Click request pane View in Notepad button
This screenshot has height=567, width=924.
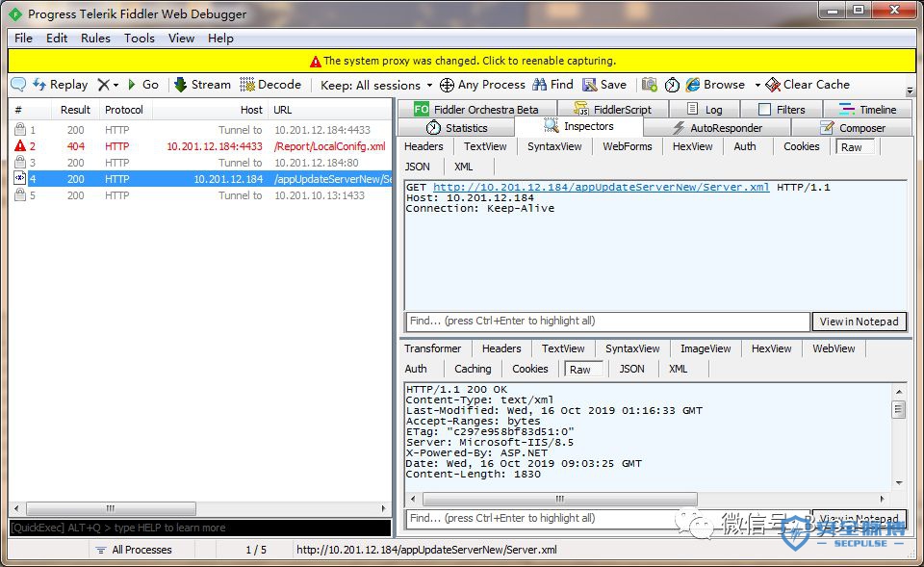pyautogui.click(x=860, y=322)
